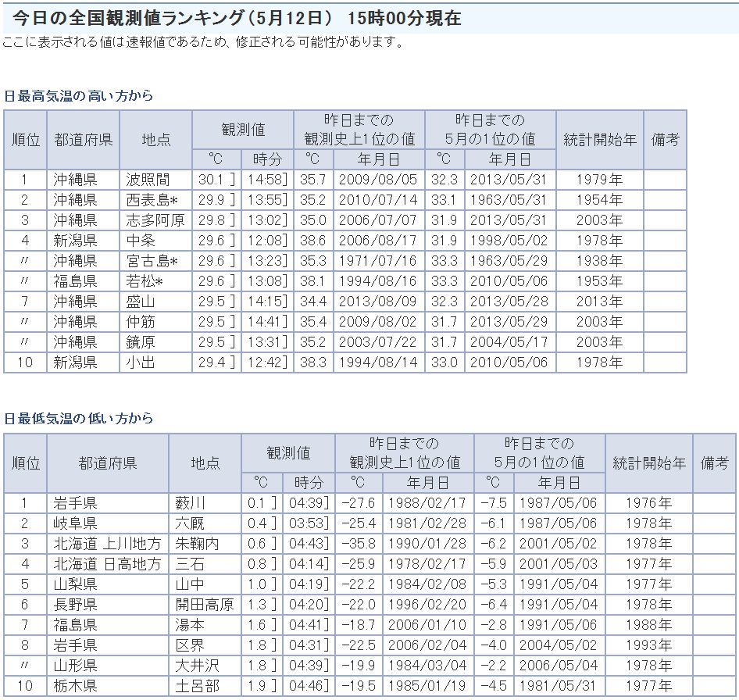Click the 波照間 location link
Viewport: 739px width, 700px height.
(x=148, y=180)
